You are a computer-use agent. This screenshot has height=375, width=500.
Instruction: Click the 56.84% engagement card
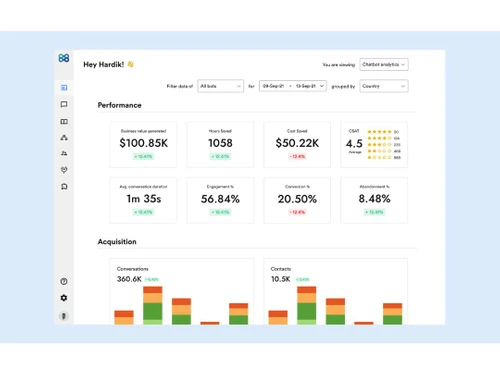click(x=220, y=200)
